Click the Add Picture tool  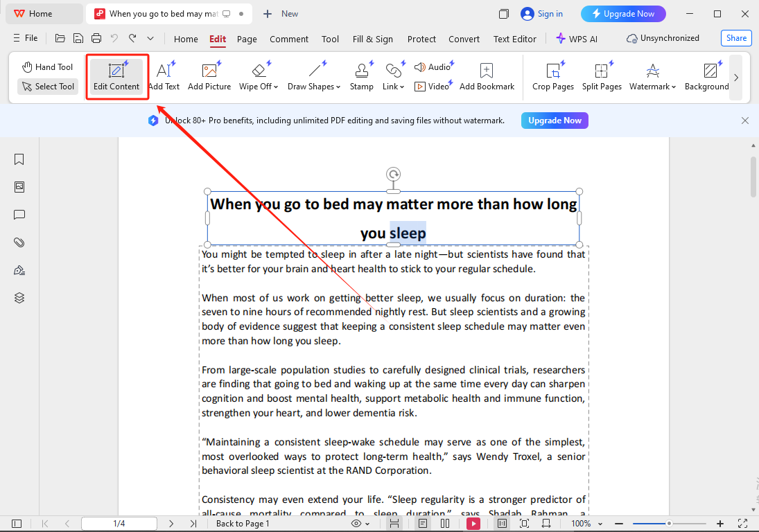coord(209,77)
